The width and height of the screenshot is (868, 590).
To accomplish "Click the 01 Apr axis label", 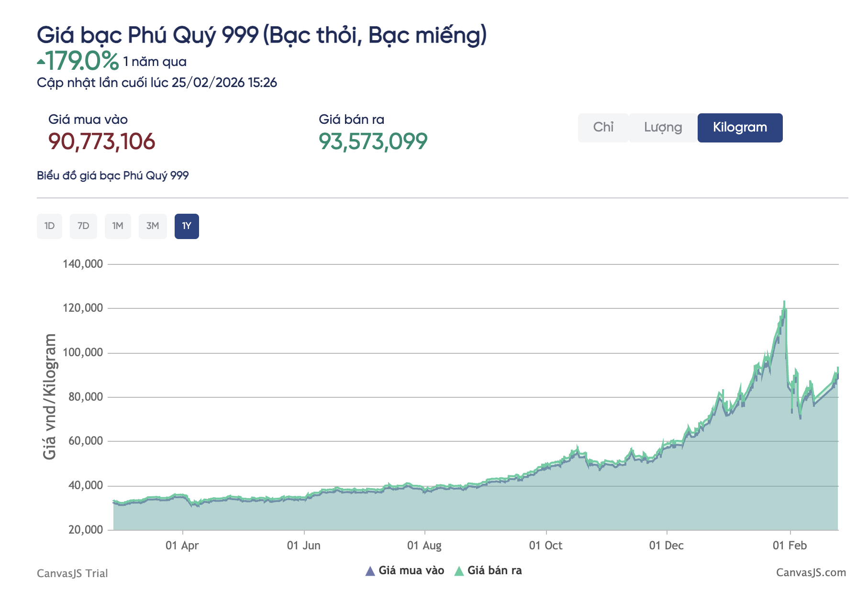I will click(x=182, y=546).
